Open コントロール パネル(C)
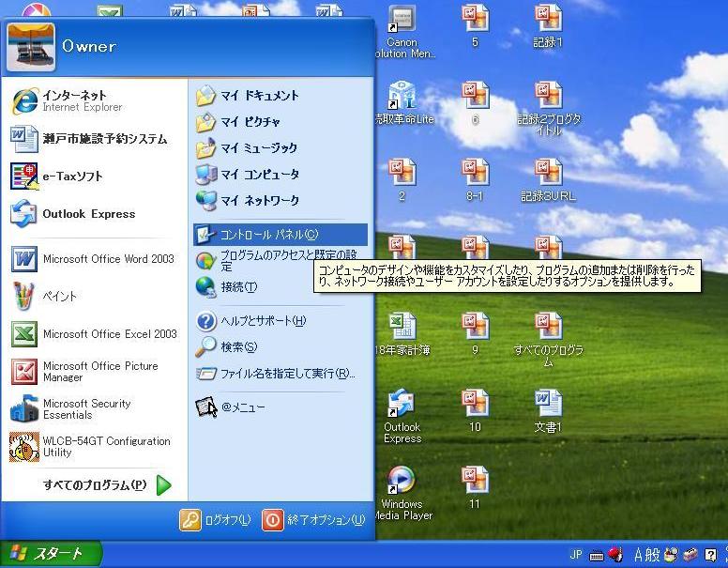 280,235
